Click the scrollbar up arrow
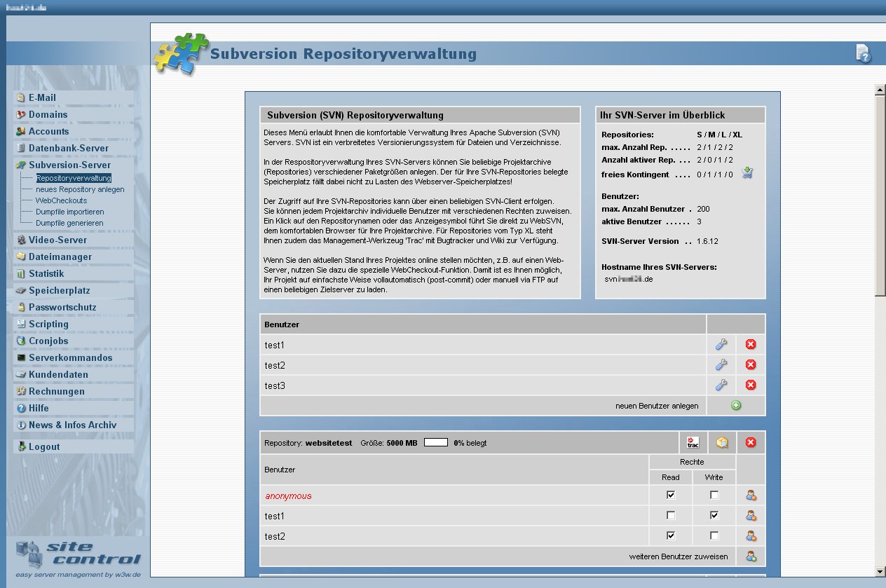 pyautogui.click(x=880, y=90)
